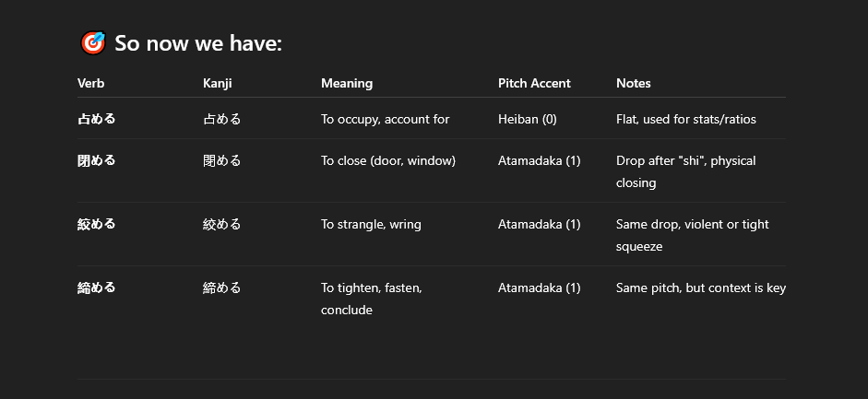The width and height of the screenshot is (868, 399).
Task: Click the 'Heiban (0)' pitch accent cell
Action: click(x=527, y=119)
